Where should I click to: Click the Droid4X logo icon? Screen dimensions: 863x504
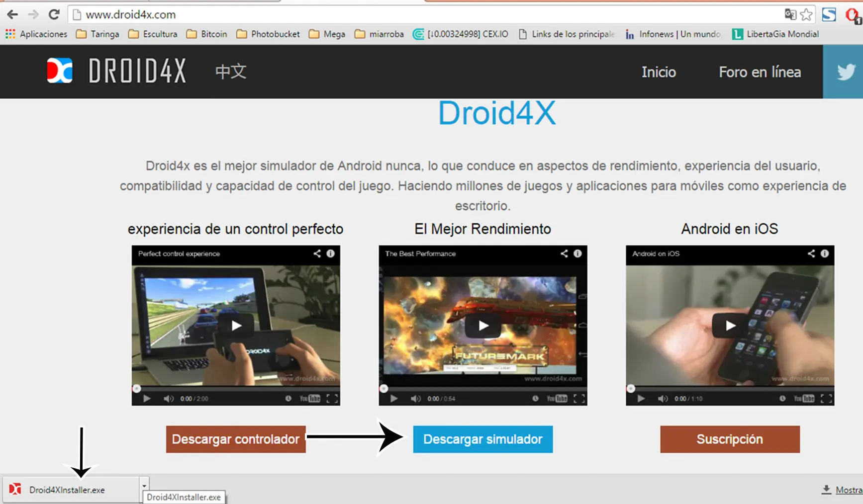[60, 71]
